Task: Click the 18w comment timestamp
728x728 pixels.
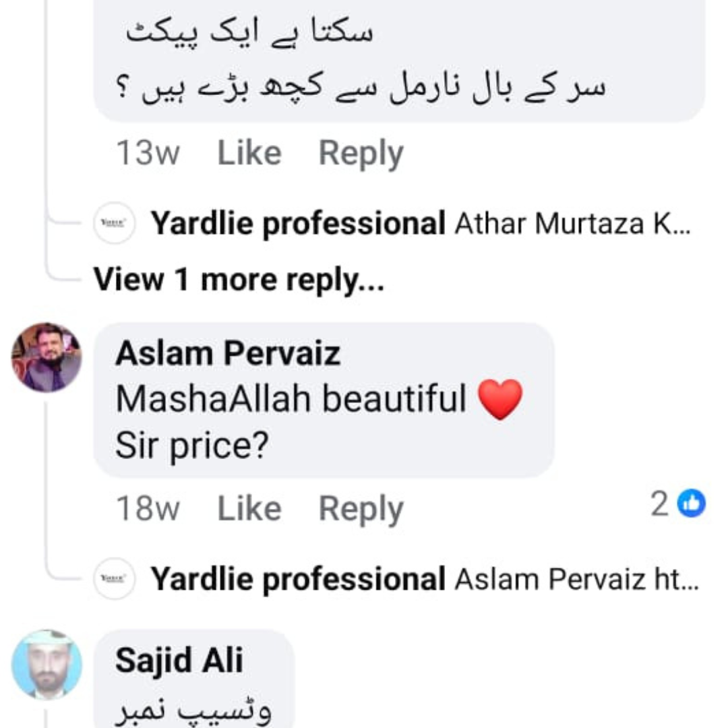Action: tap(148, 509)
